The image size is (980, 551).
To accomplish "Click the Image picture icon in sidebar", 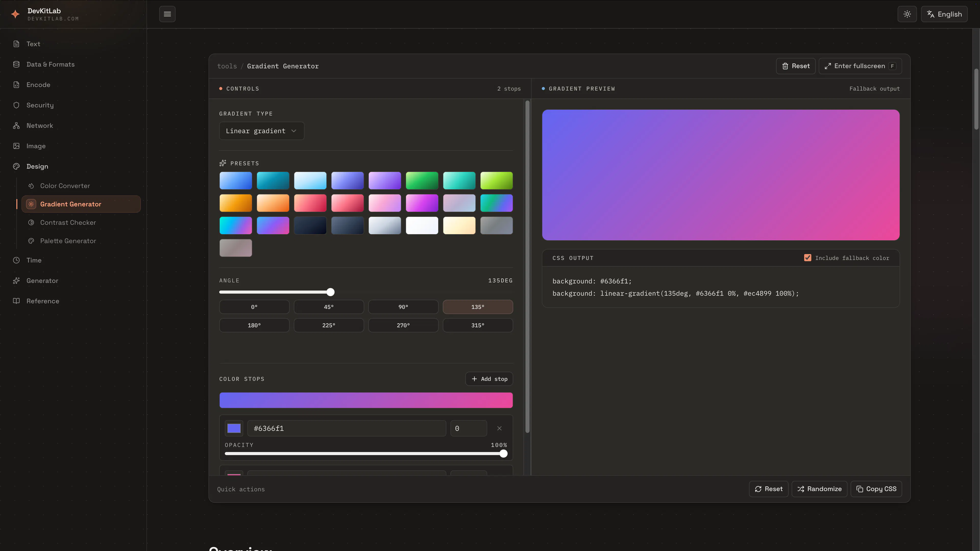I will [x=16, y=146].
